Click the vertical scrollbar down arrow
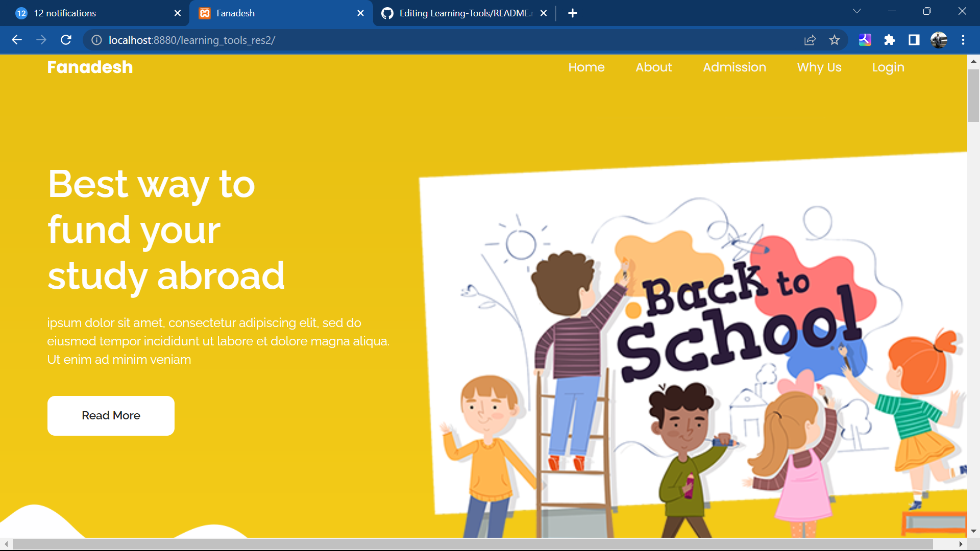 tap(973, 531)
